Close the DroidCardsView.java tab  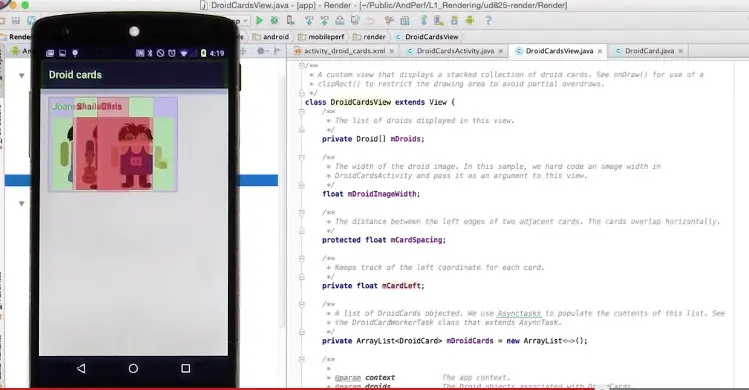(600, 51)
